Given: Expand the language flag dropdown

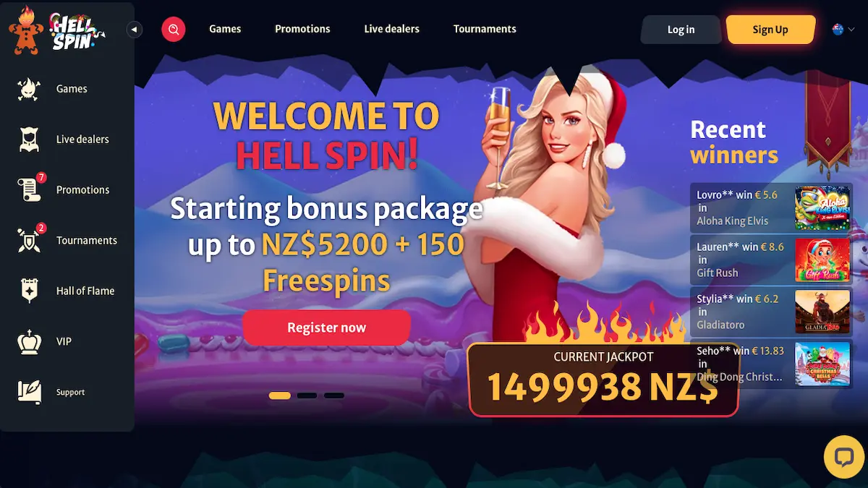Looking at the screenshot, I should coord(843,30).
